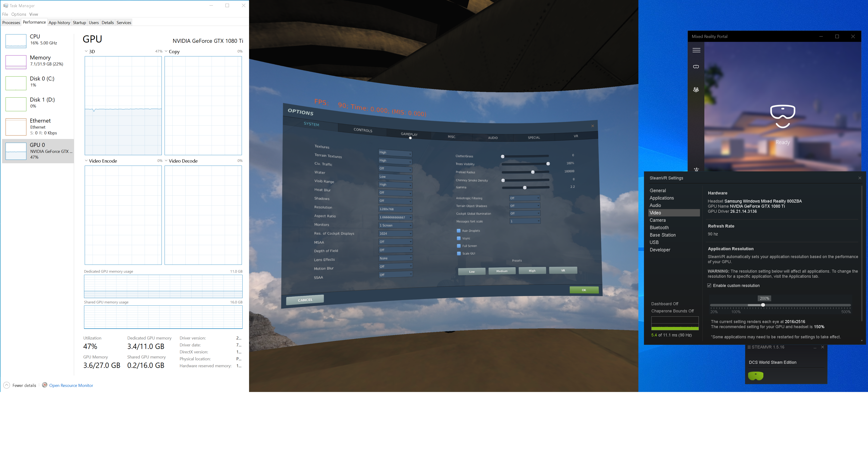This screenshot has height=475, width=868.
Task: Expand the 3D graph engine selector
Action: [x=86, y=52]
